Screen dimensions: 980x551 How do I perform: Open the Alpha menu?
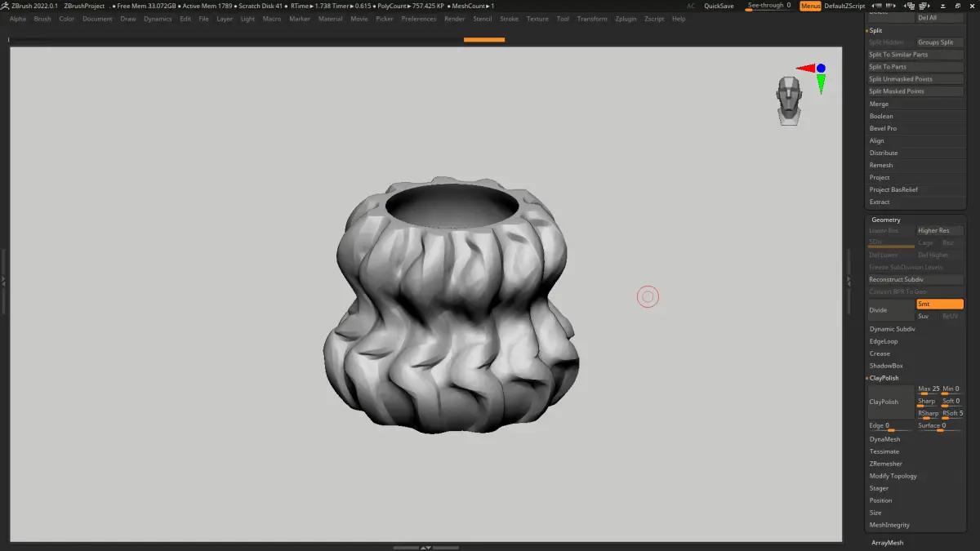tap(18, 19)
